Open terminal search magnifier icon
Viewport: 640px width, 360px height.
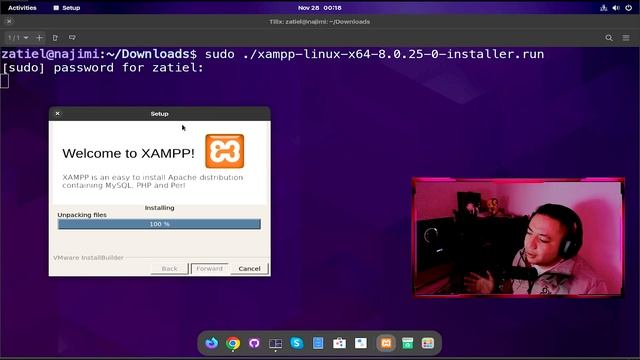609,38
